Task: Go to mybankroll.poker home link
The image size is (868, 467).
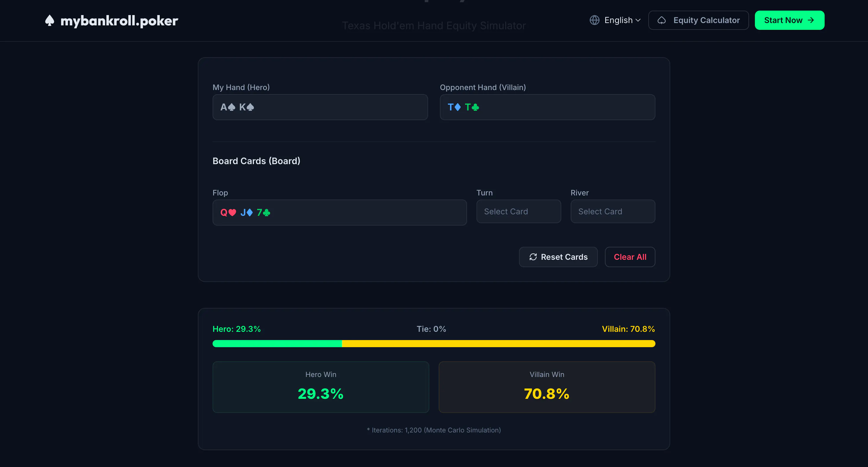Action: tap(112, 21)
